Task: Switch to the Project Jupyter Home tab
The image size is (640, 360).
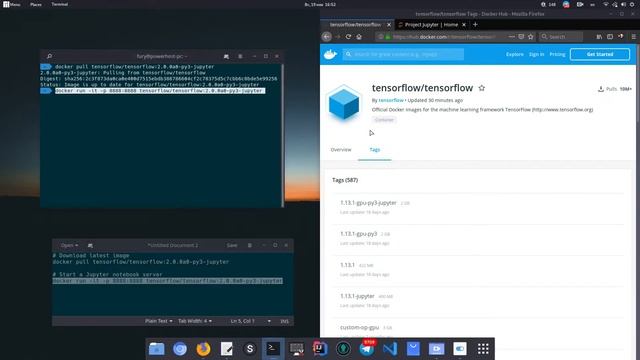Action: 431,24
